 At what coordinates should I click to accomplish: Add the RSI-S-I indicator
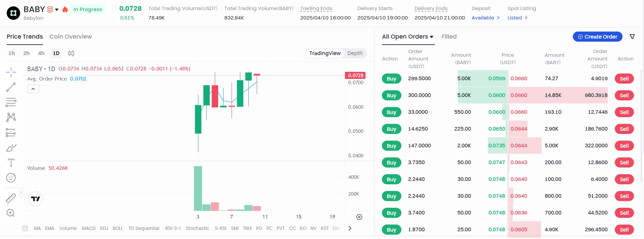(173, 228)
